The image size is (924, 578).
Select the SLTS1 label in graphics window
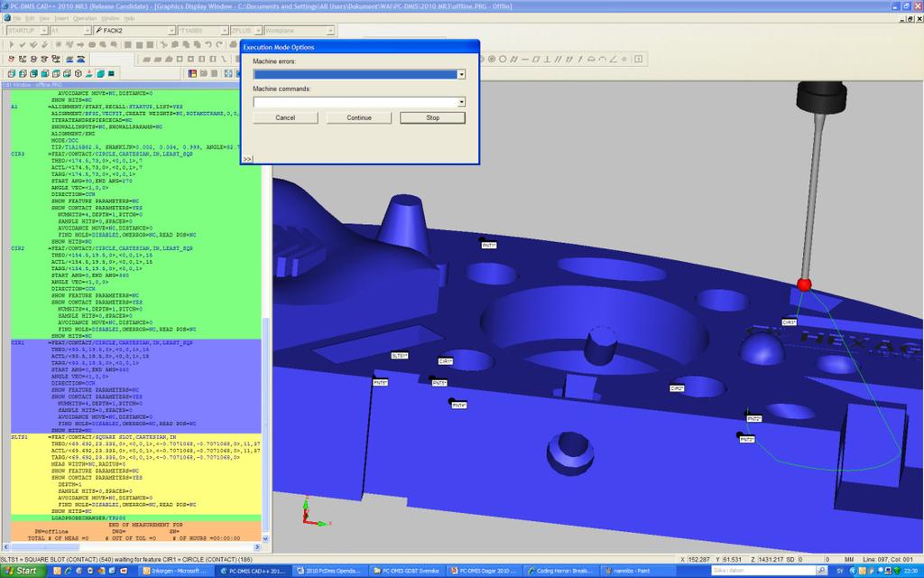click(x=400, y=356)
